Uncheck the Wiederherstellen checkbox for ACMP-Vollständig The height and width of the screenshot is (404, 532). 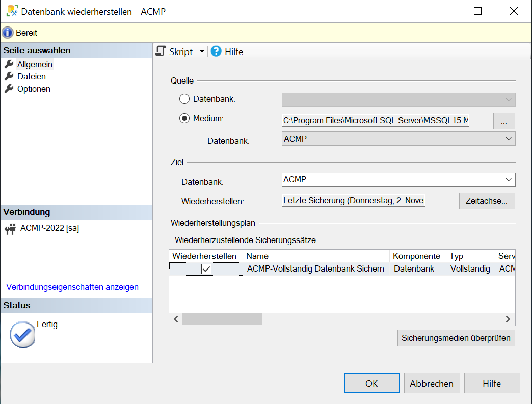coord(206,269)
